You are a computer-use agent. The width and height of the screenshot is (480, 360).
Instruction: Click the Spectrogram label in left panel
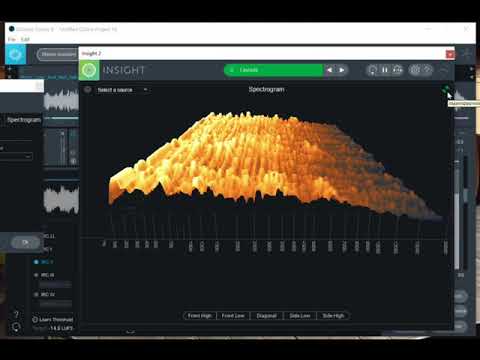(24, 120)
